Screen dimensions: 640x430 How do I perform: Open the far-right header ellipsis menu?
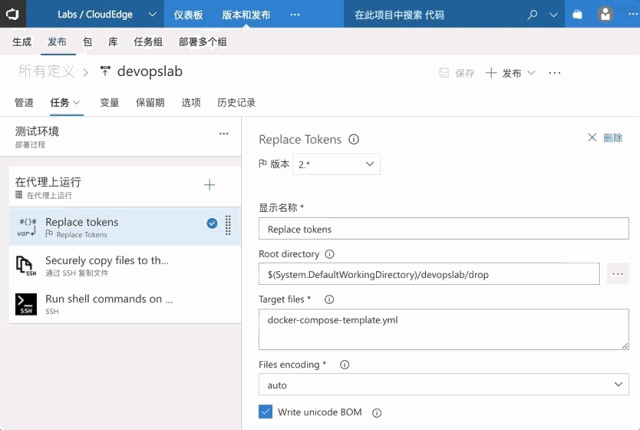click(x=633, y=14)
